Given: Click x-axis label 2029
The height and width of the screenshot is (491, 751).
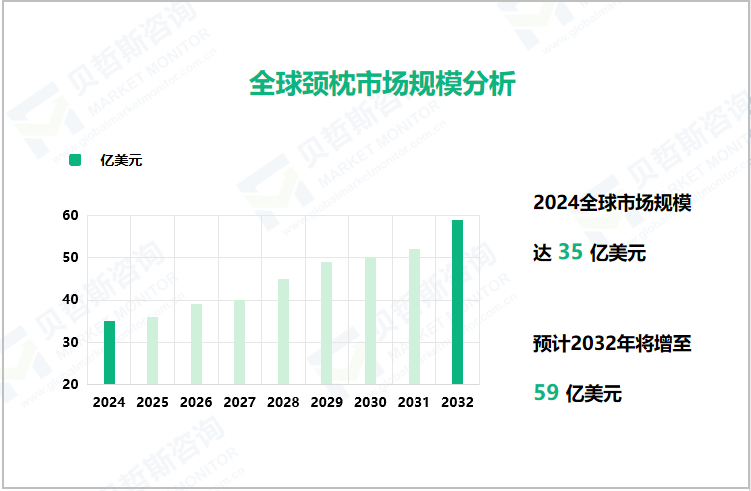Looking at the screenshot, I should [x=327, y=402].
